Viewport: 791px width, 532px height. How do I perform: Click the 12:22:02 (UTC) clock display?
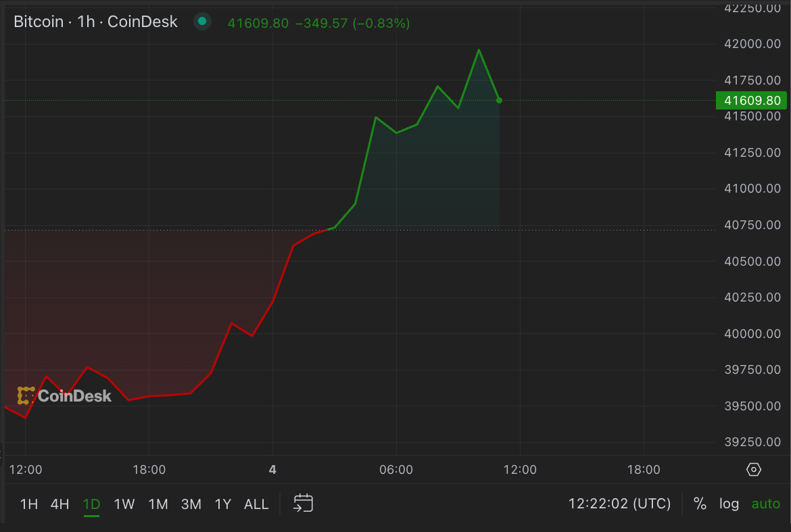point(619,503)
